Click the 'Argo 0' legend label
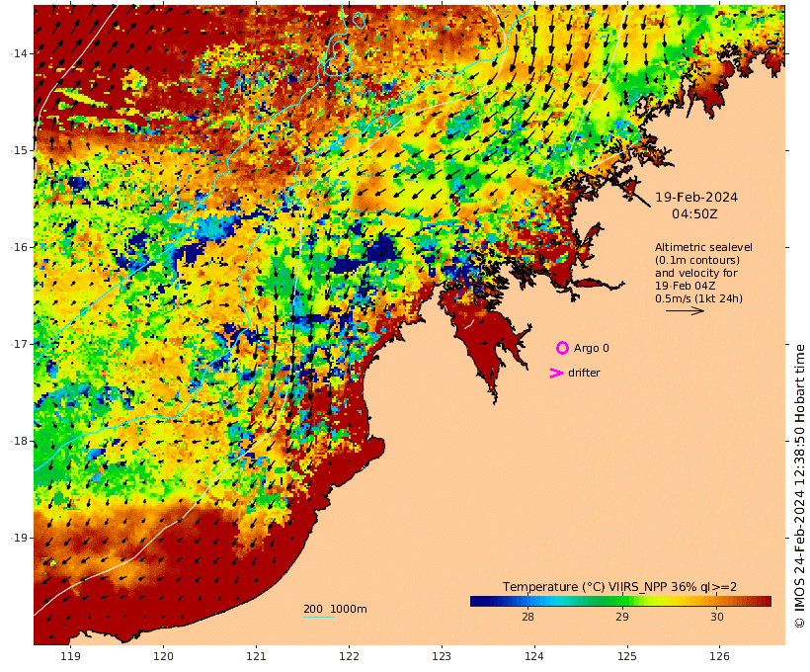 pyautogui.click(x=592, y=348)
